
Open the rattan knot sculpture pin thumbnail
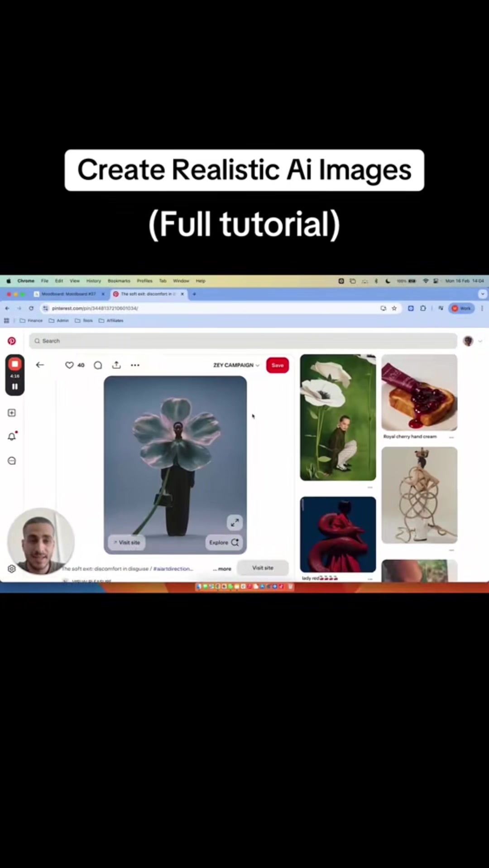419,495
